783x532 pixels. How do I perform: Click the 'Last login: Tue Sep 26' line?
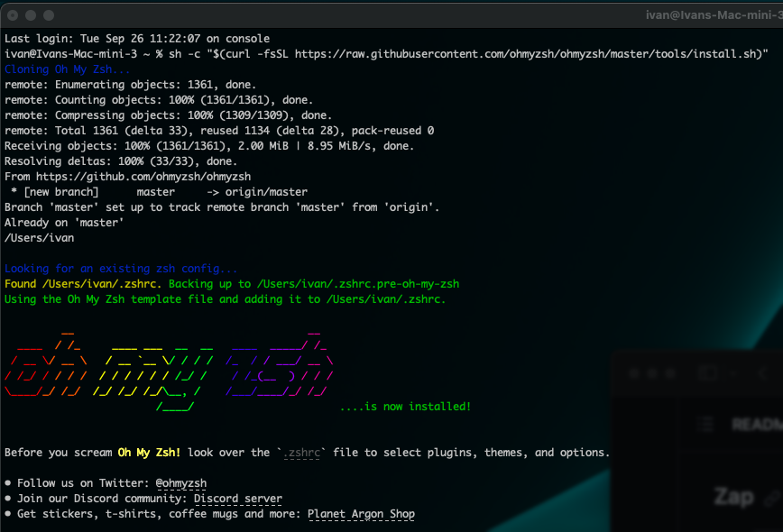point(137,39)
